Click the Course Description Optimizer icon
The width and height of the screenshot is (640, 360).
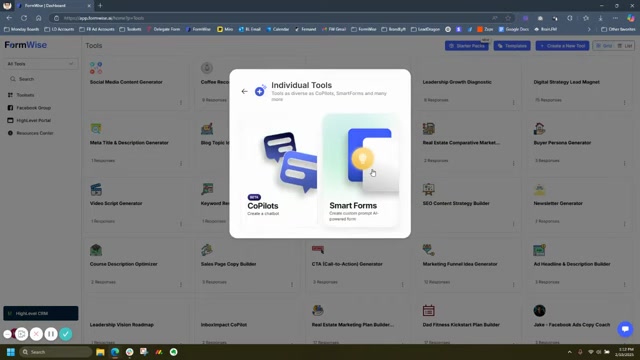96,250
